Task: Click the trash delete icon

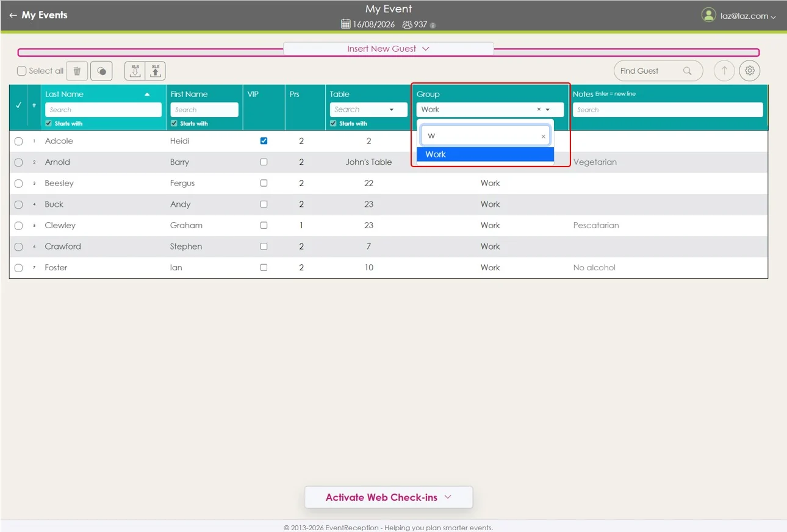Action: point(77,71)
